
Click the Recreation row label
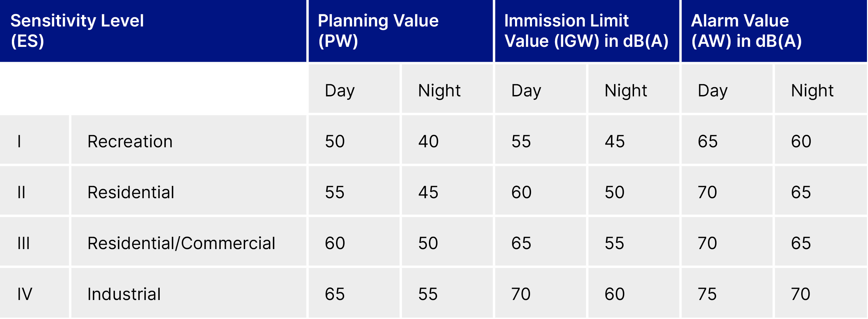(130, 141)
